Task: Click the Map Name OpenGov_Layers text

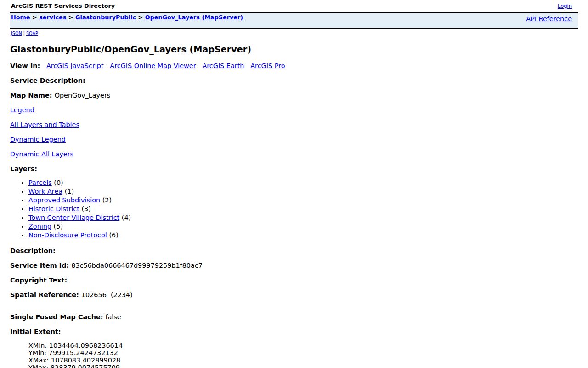Action: point(82,95)
